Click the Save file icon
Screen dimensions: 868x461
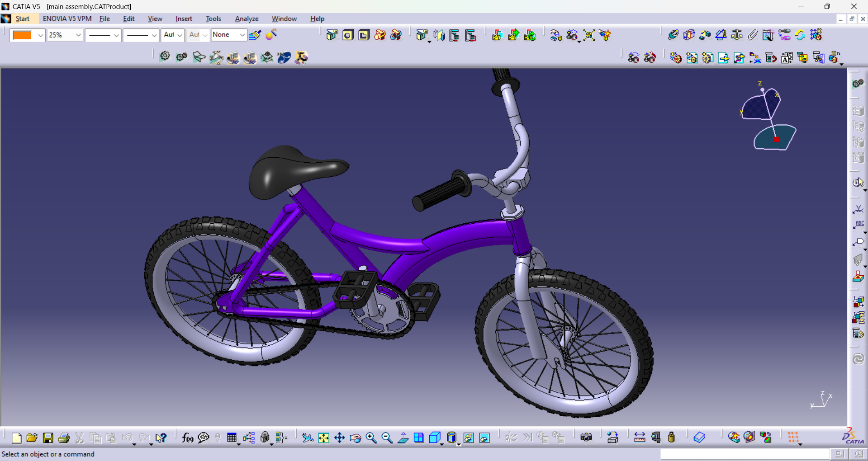pyautogui.click(x=48, y=437)
